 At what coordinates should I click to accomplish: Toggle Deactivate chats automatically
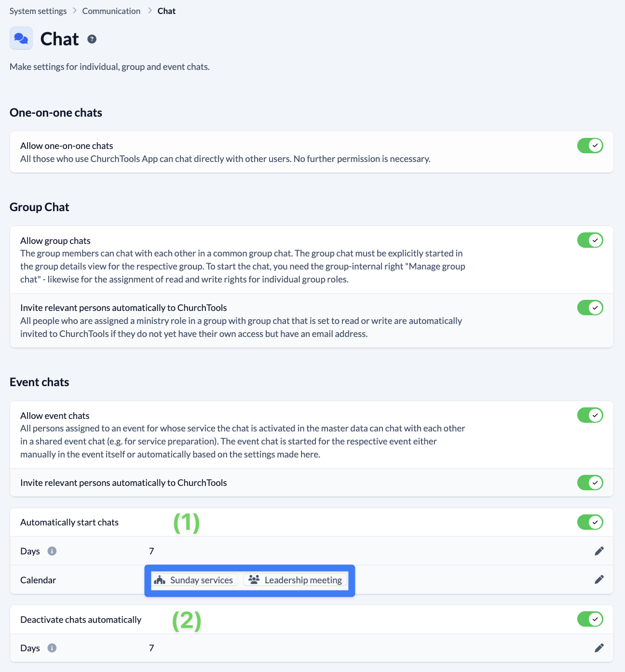point(590,619)
